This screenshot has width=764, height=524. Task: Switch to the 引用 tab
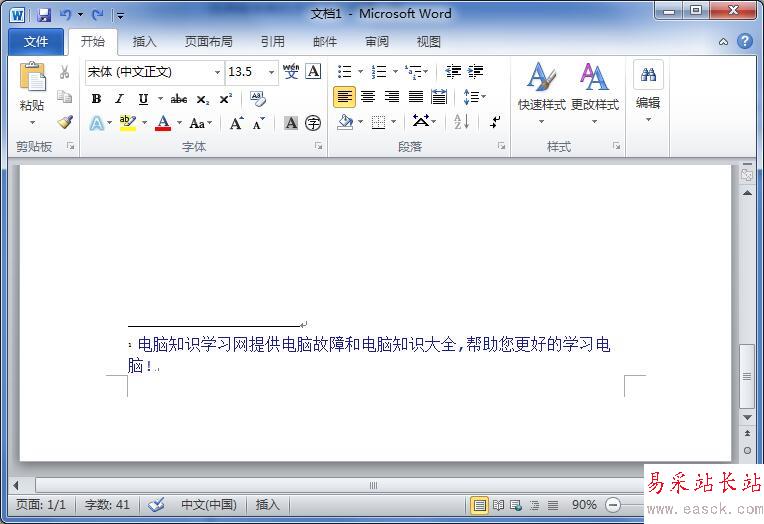pyautogui.click(x=272, y=42)
